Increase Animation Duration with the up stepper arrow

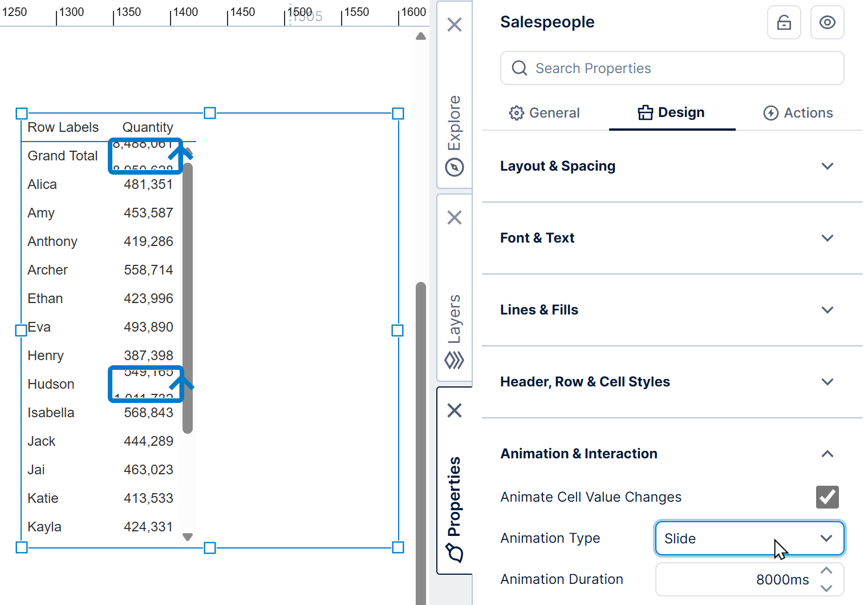[x=826, y=570]
